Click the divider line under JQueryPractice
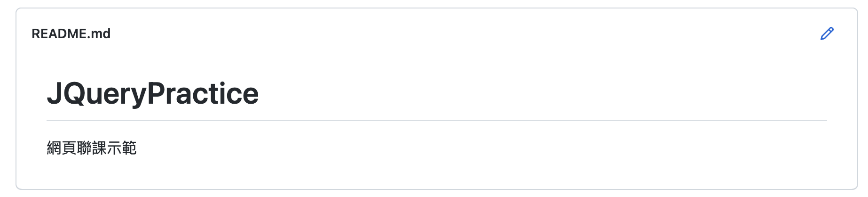This screenshot has height=197, width=868. click(x=437, y=121)
